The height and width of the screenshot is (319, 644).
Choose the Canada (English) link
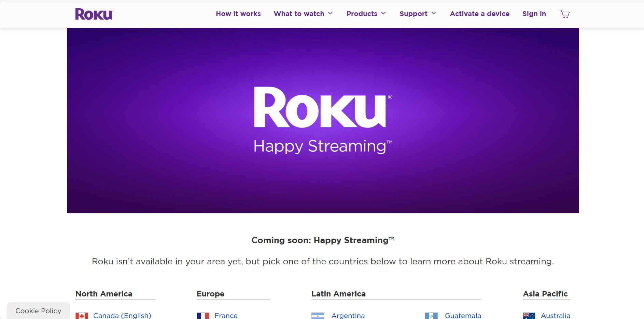(122, 315)
